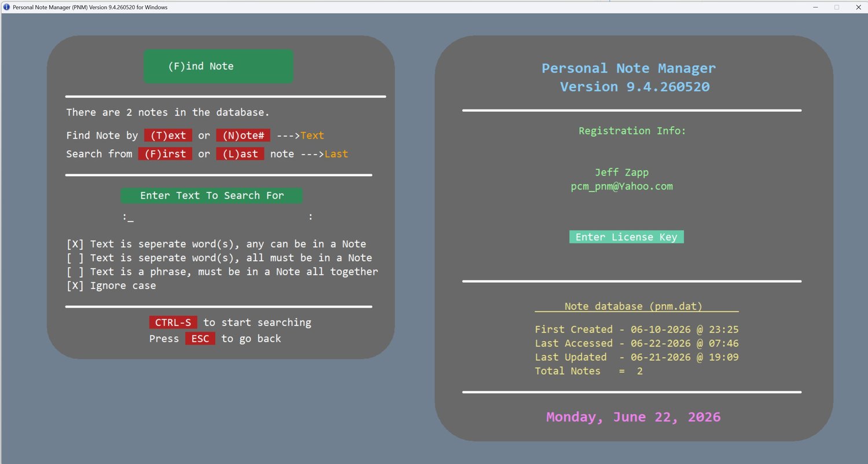This screenshot has height=464, width=868.
Task: Click the email pcm_pnm@Yahoo.com
Action: pyautogui.click(x=621, y=187)
